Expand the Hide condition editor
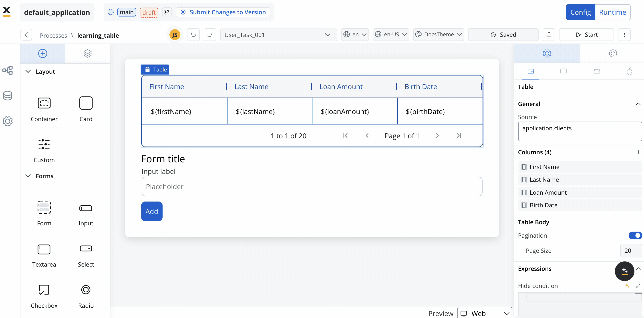This screenshot has width=644, height=318. coord(638,285)
